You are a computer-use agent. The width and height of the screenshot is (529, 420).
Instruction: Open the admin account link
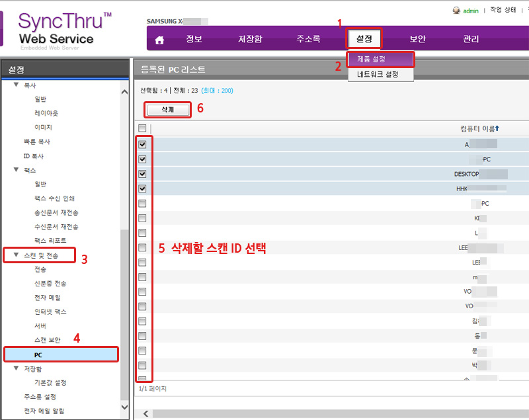(469, 10)
